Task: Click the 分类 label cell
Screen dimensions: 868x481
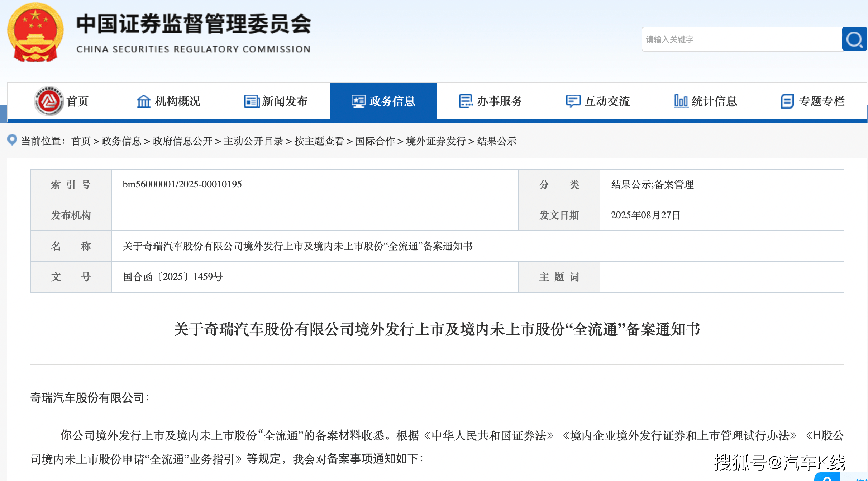Action: coord(559,184)
